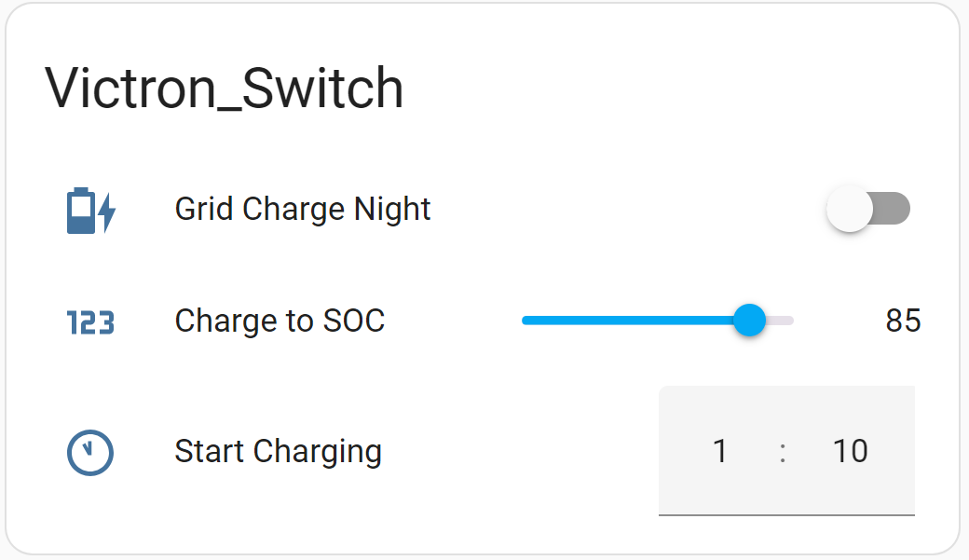Open the Charge to SOC entity label
The image size is (969, 560).
coord(280,321)
